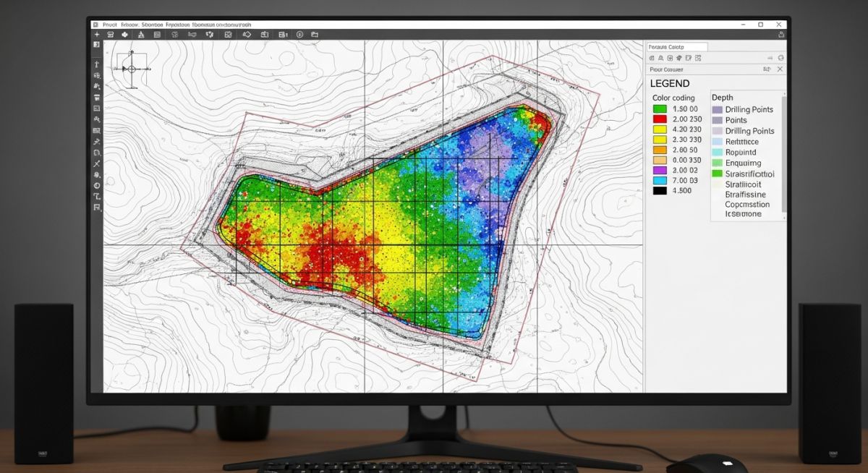Select the circle-shaped tool in left toolbar
This screenshot has width=868, height=473.
tap(97, 185)
